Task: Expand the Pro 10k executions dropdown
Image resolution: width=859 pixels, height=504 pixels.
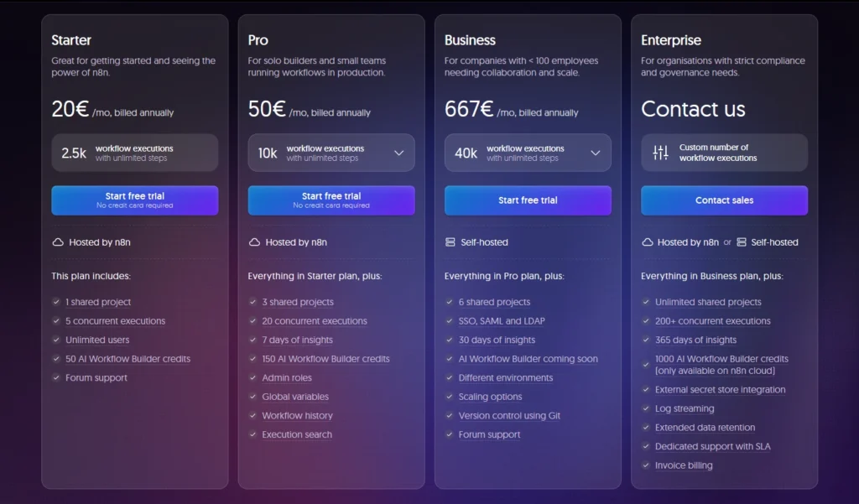Action: [x=398, y=153]
